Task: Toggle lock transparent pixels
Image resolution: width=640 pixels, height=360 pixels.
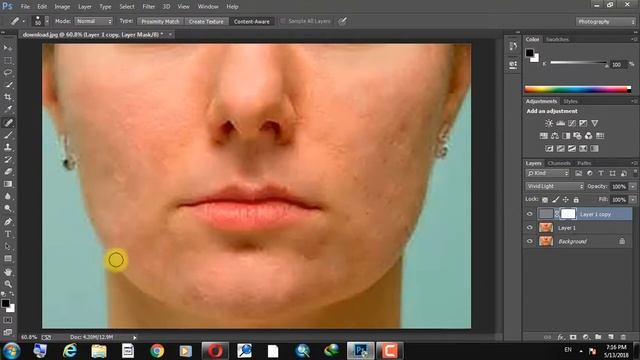Action: pos(545,200)
